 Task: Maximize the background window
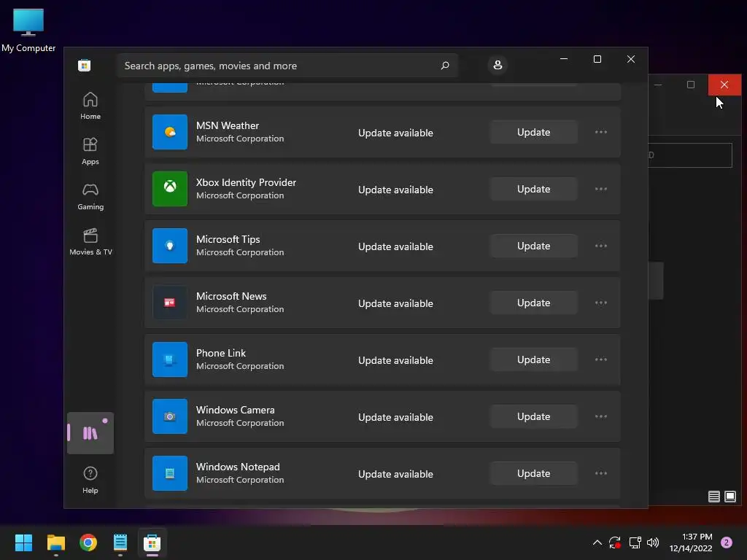691,85
